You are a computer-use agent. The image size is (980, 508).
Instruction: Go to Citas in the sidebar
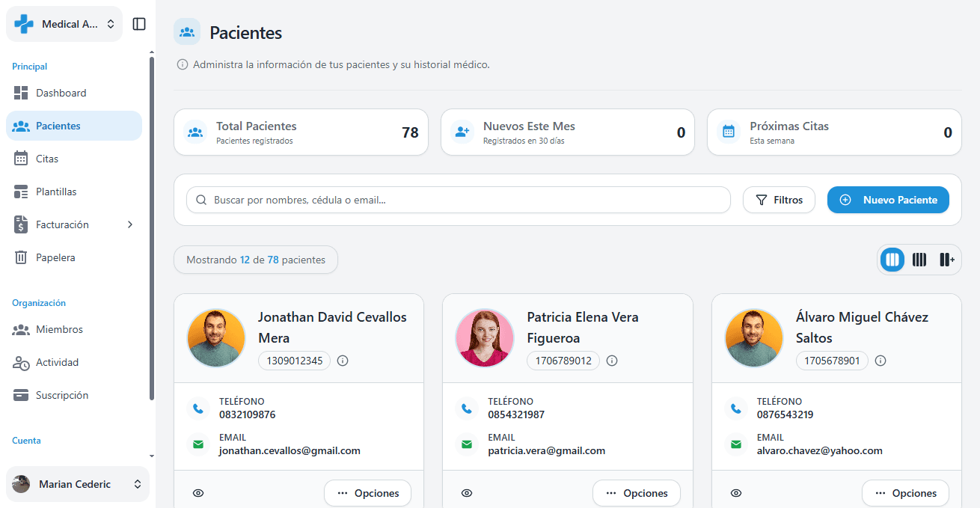click(74, 159)
